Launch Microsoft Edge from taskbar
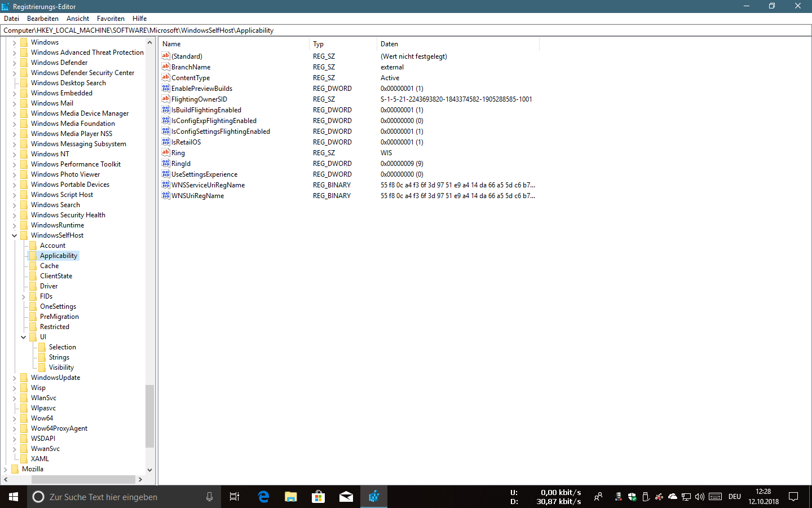 click(x=263, y=497)
